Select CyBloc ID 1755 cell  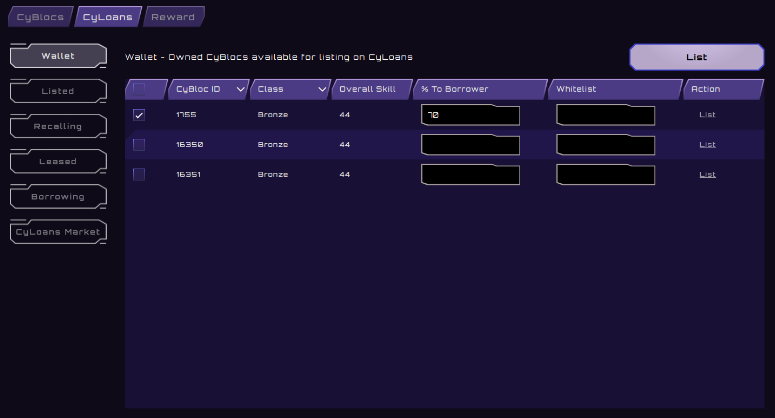(186, 115)
